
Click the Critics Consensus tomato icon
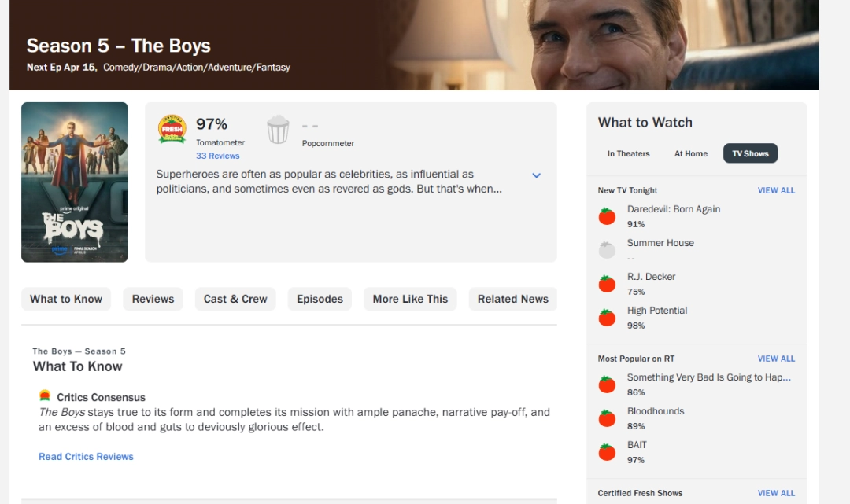45,395
